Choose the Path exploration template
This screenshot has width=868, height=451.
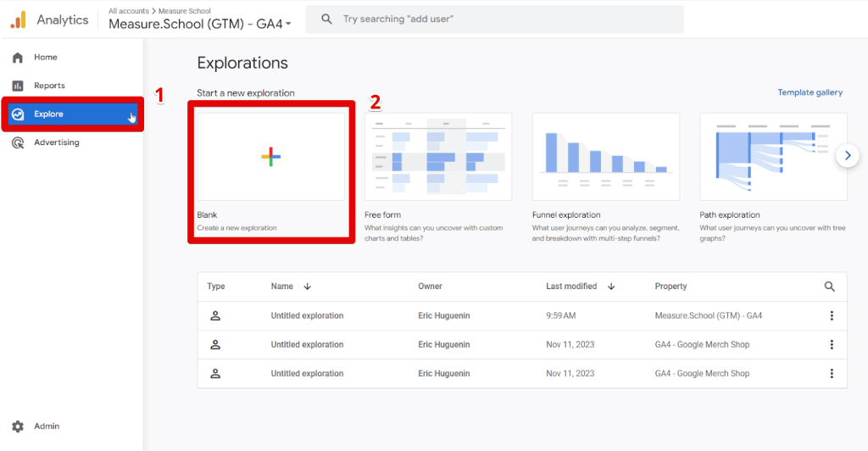(772, 157)
